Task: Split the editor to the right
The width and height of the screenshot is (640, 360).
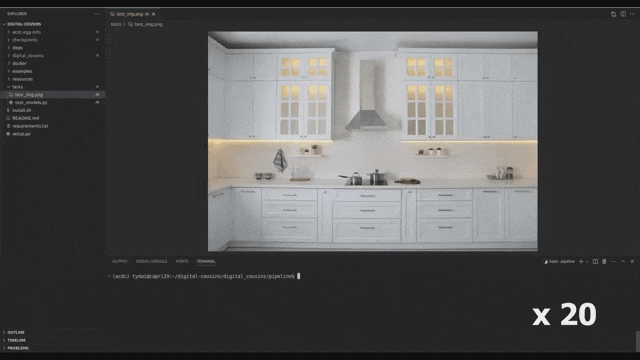Action: point(623,14)
